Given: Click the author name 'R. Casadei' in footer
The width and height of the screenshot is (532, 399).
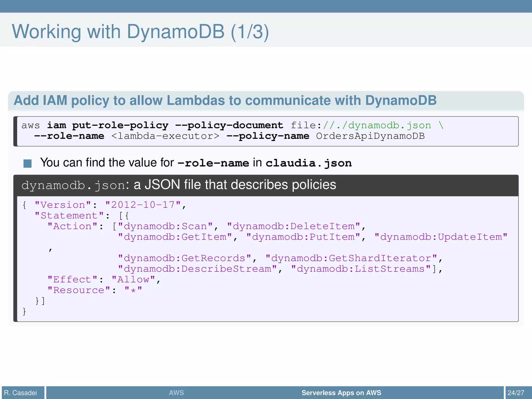Looking at the screenshot, I should point(21,393).
